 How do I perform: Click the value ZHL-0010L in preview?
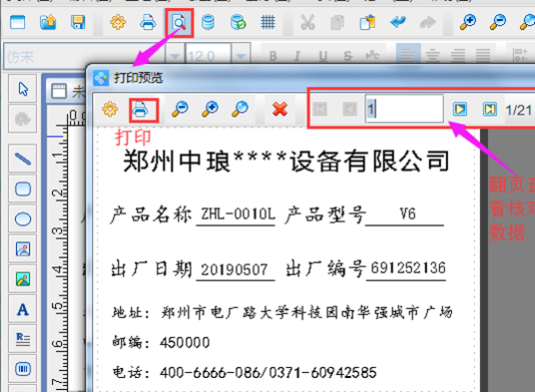[238, 214]
